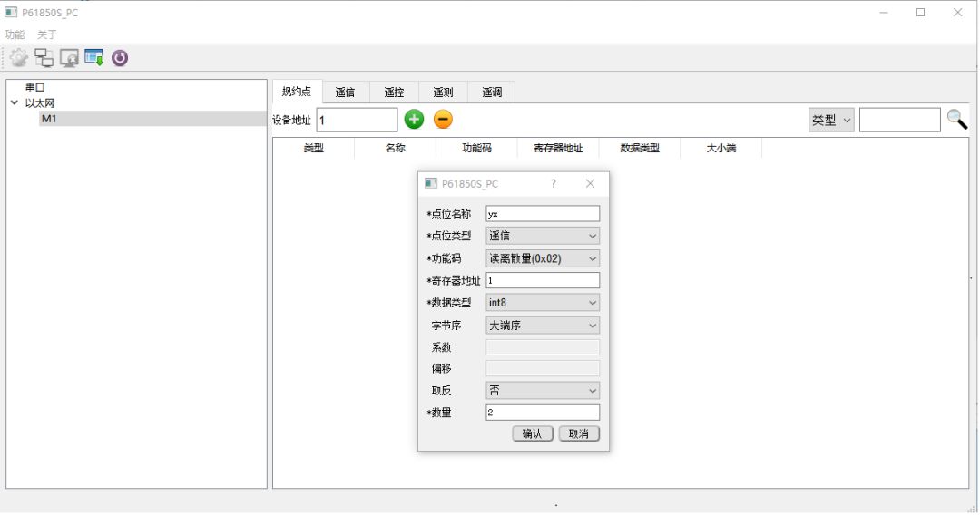This screenshot has width=980, height=515.
Task: Click the 名称 column header
Action: (x=395, y=149)
